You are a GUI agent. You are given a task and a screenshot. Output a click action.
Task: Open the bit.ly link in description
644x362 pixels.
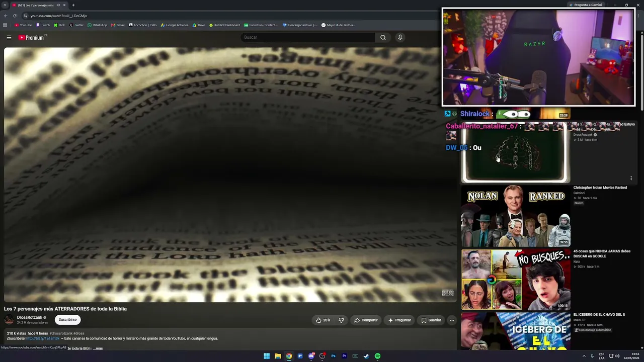[x=43, y=338]
